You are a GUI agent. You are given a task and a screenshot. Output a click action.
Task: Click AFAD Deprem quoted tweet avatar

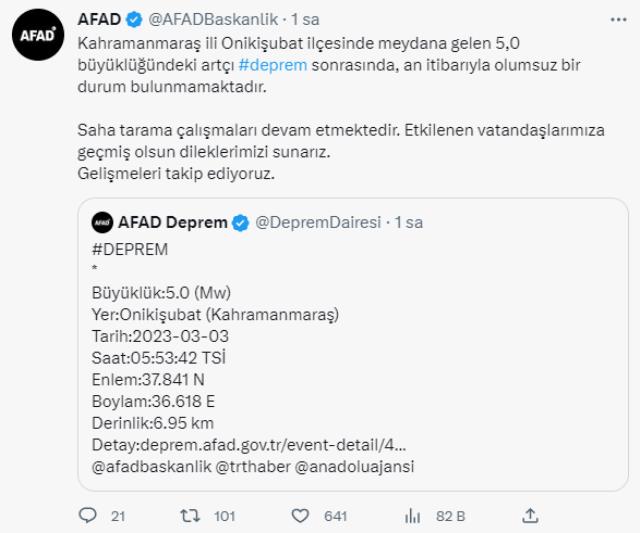(102, 221)
